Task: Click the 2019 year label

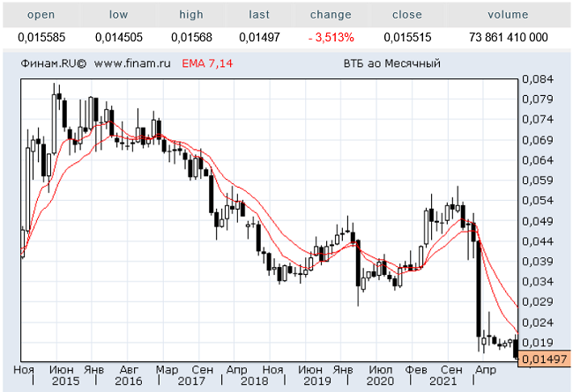Action: [x=317, y=381]
